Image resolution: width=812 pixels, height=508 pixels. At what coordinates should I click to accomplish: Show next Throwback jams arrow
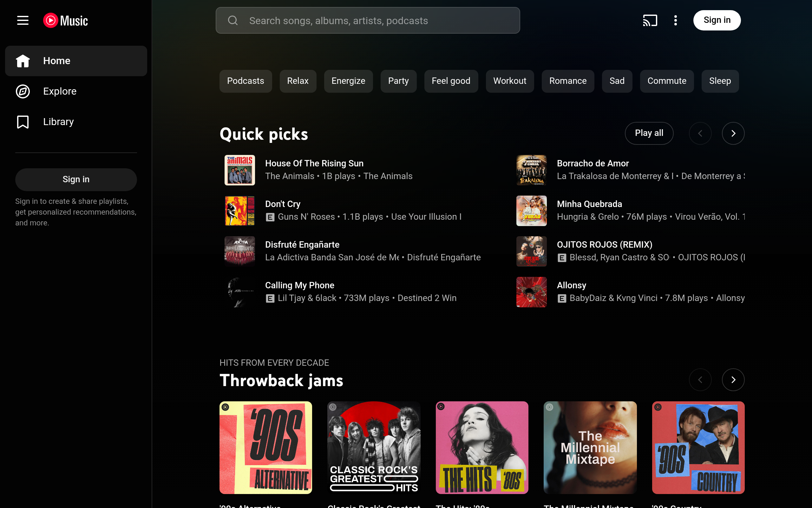point(733,380)
